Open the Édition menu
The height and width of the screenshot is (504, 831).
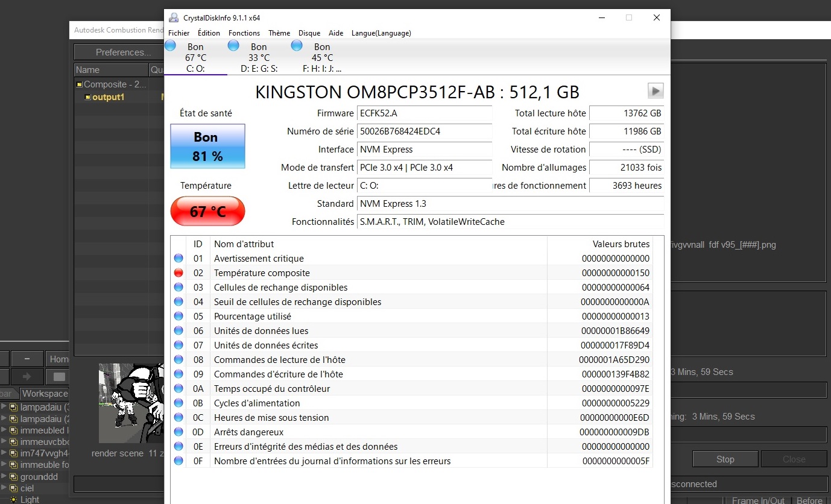[209, 33]
